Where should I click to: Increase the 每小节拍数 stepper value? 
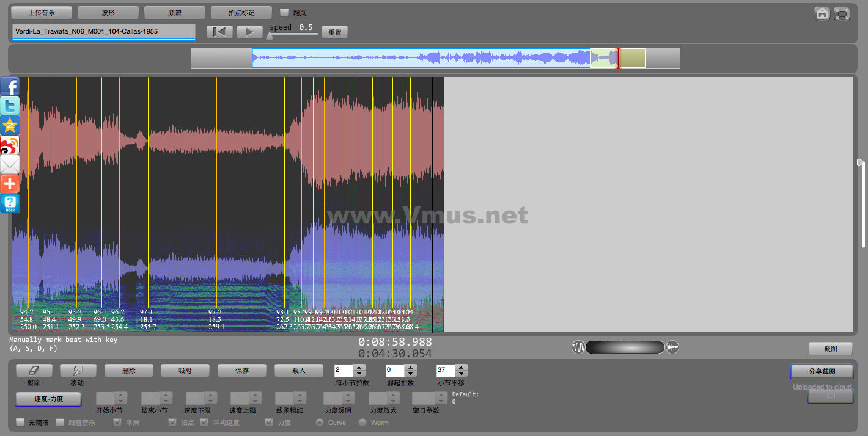point(359,368)
